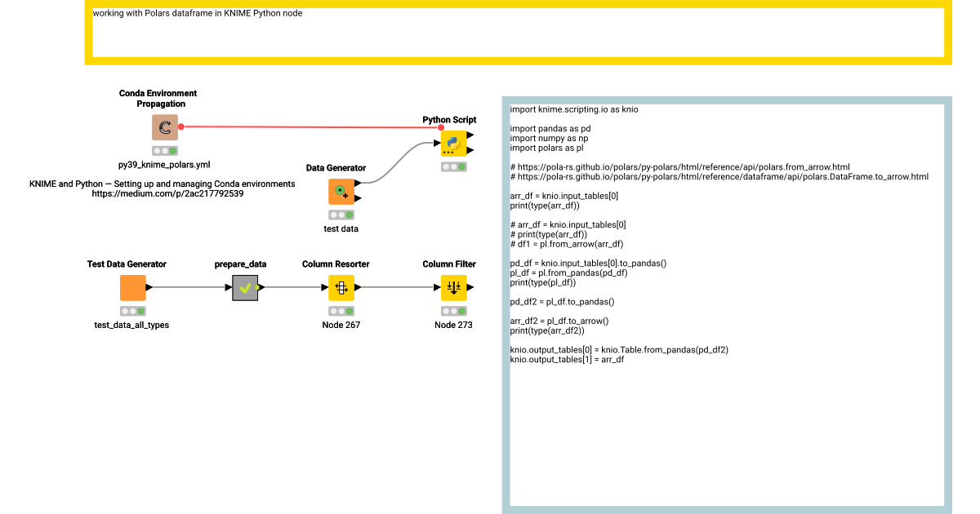Select the red connection to Python Script

[x=310, y=127]
